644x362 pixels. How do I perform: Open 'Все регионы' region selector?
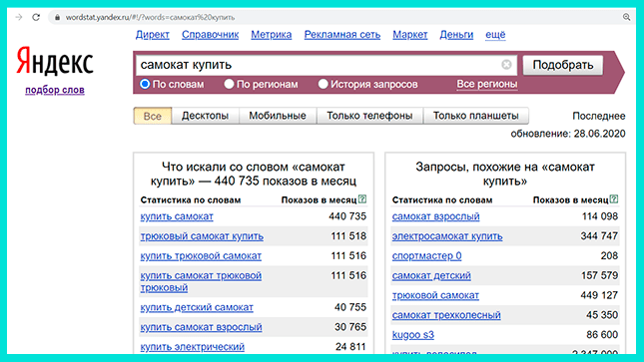coord(487,84)
